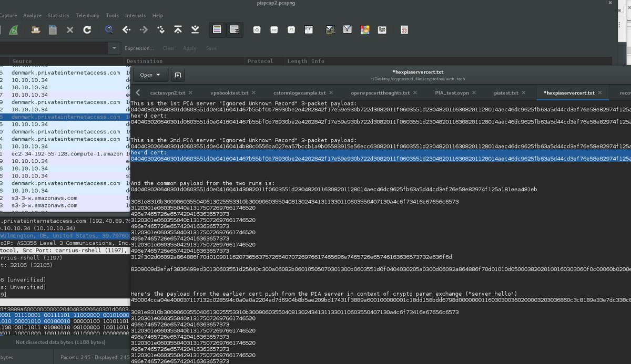This screenshot has height=364, width=631.
Task: Open display filters funnel icon
Action: click(348, 30)
